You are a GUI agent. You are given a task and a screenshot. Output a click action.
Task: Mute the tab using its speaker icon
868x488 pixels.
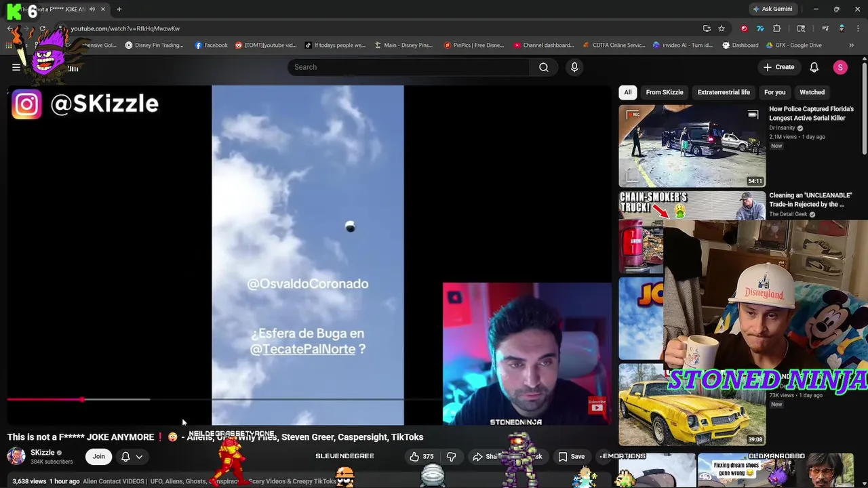click(92, 9)
